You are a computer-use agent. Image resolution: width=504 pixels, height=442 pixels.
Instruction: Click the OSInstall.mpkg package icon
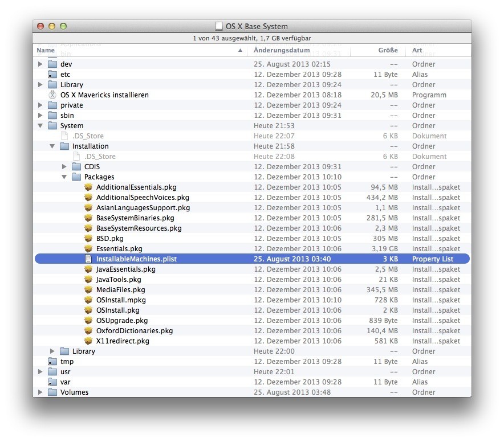point(88,300)
